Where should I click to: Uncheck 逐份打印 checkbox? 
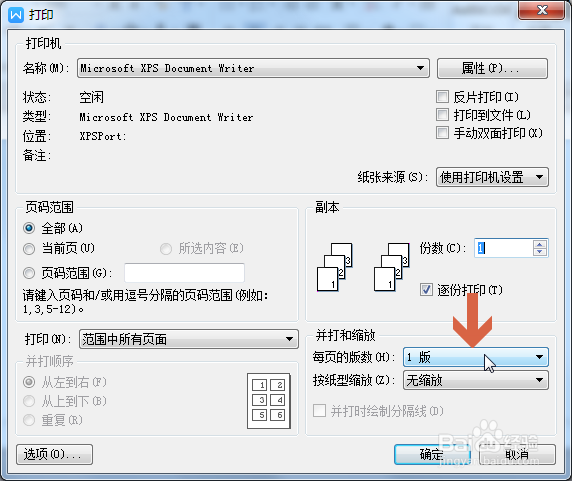click(426, 290)
